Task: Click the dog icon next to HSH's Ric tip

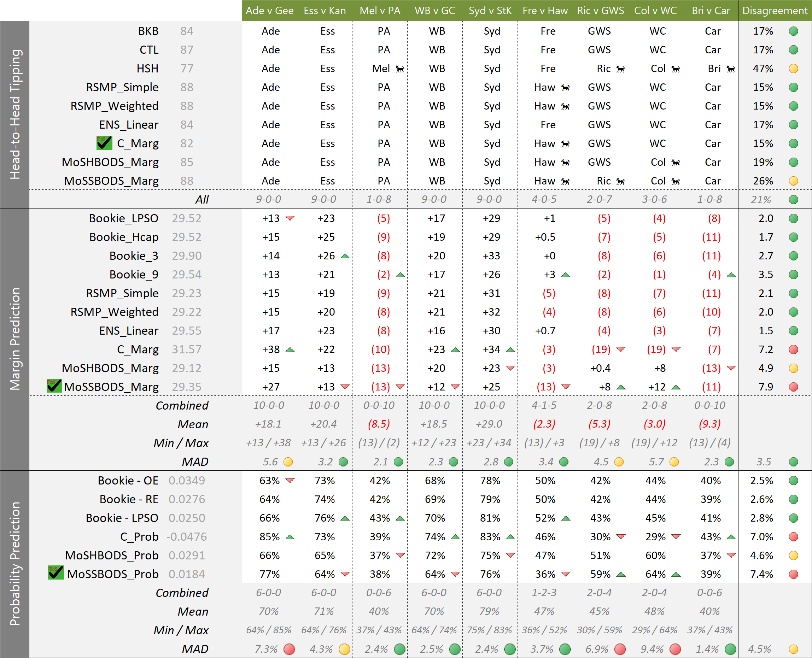Action: pos(620,69)
